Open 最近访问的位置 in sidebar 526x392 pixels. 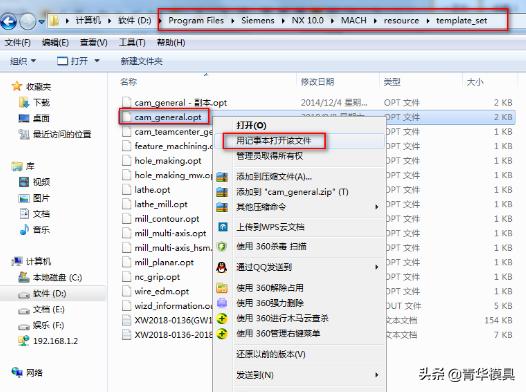pos(55,134)
